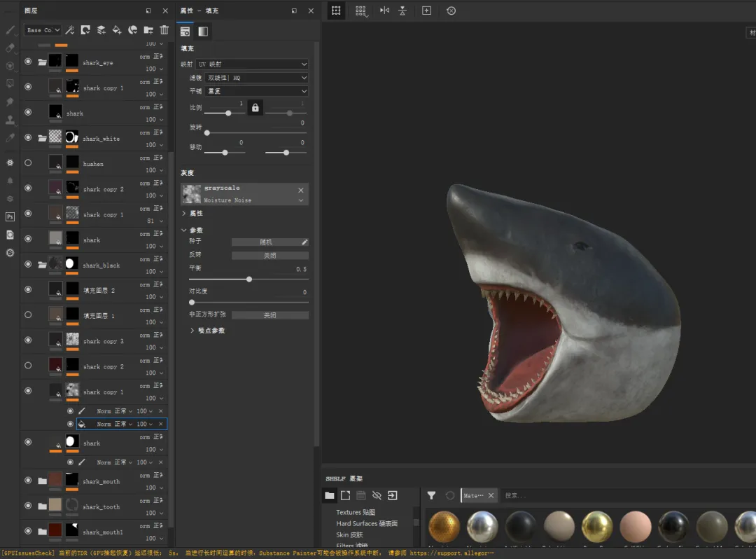Adjust the 平衡 balance slider handle
The height and width of the screenshot is (559, 756).
coord(249,279)
